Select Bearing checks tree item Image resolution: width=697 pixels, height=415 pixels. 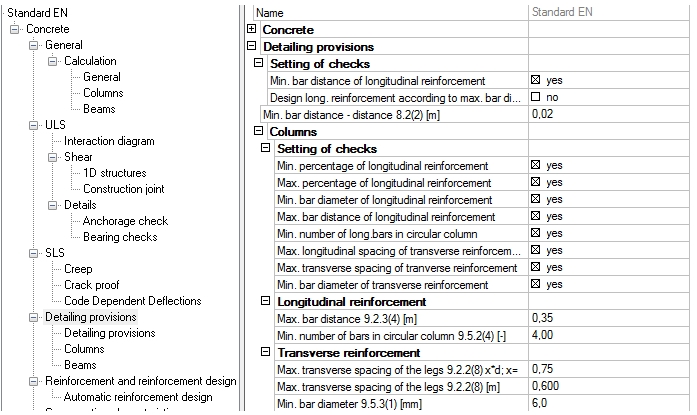120,237
